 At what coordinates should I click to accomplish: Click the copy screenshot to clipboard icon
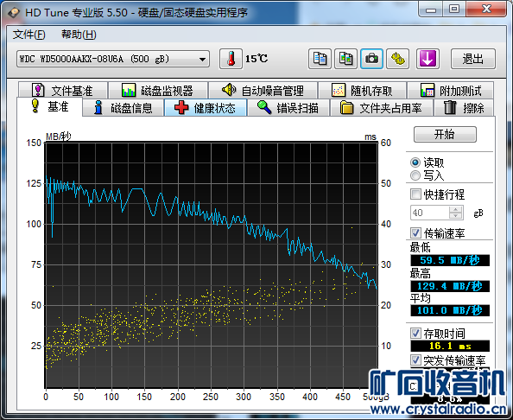click(345, 59)
